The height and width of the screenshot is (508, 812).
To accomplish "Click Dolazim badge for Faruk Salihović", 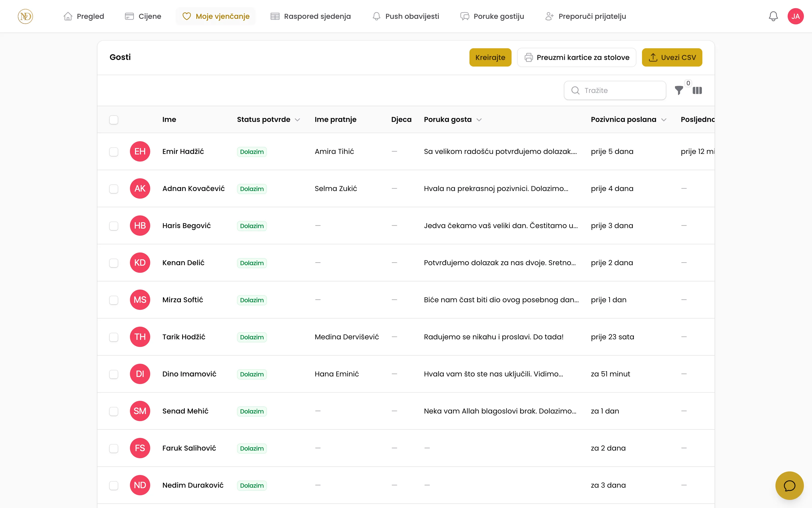I will (x=252, y=449).
